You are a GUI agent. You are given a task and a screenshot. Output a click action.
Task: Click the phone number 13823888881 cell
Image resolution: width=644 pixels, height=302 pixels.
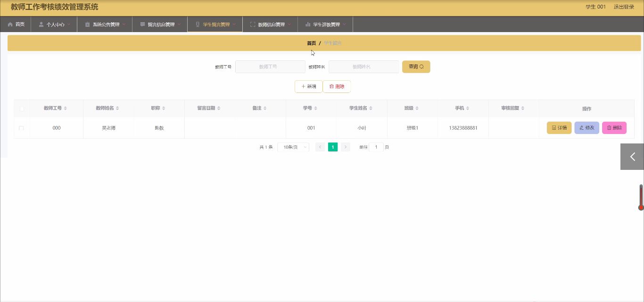pyautogui.click(x=463, y=128)
